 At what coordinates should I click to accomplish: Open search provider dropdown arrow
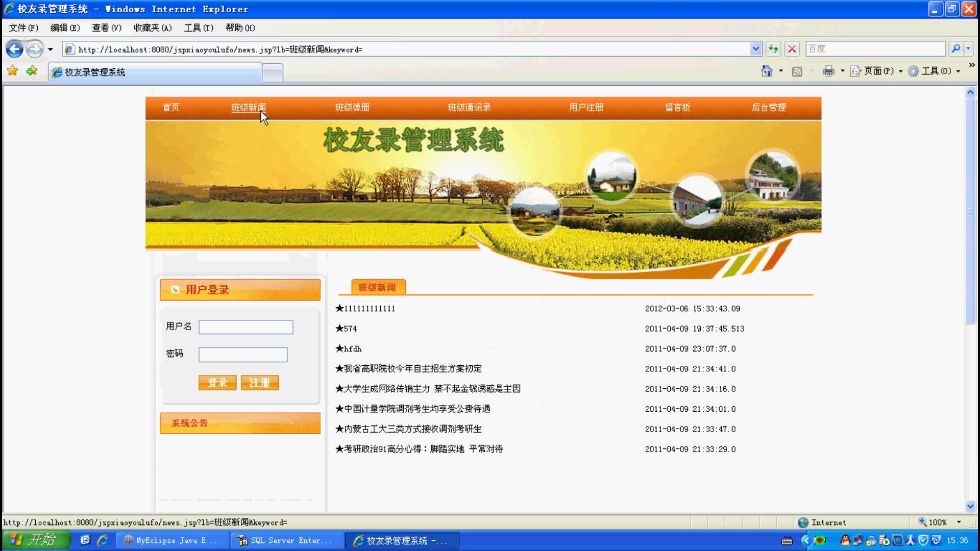point(968,49)
